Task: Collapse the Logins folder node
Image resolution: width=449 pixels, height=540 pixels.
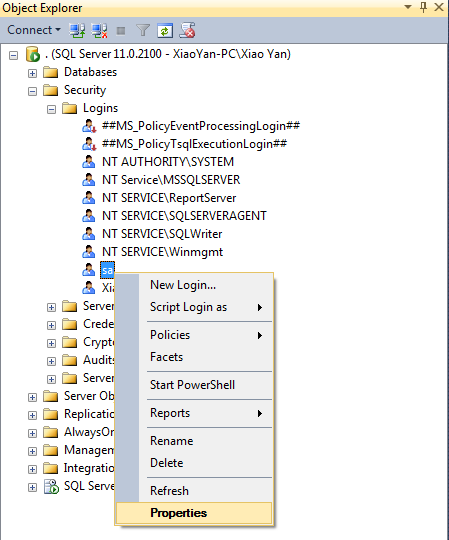Action: [51, 110]
